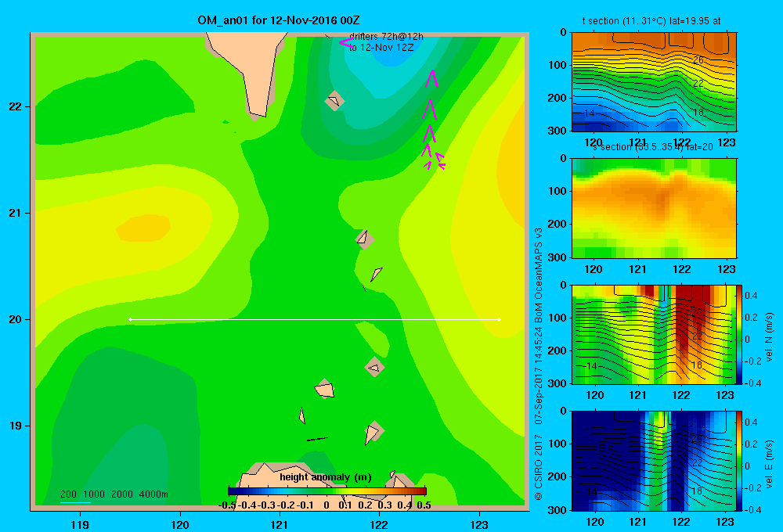Image resolution: width=783 pixels, height=532 pixels.
Task: Click the height anomaly color bar
Action: pyautogui.click(x=327, y=491)
